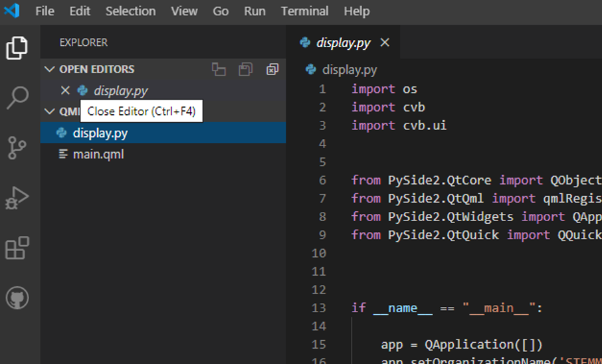Select display.py in the file tree
The width and height of the screenshot is (602, 364).
(x=100, y=133)
